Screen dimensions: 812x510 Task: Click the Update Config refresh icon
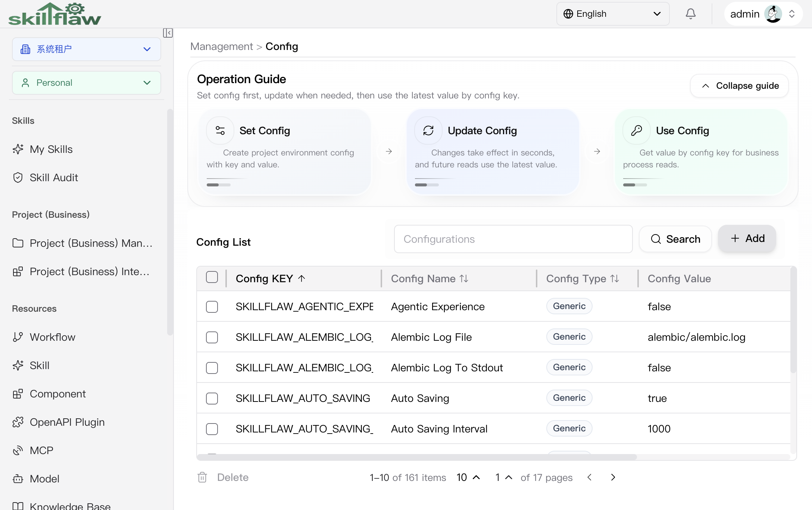click(x=428, y=130)
